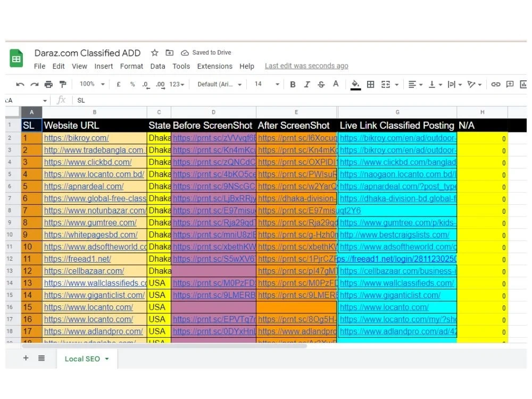Image resolution: width=532 pixels, height=399 pixels.
Task: Open the Data menu
Action: 158,66
